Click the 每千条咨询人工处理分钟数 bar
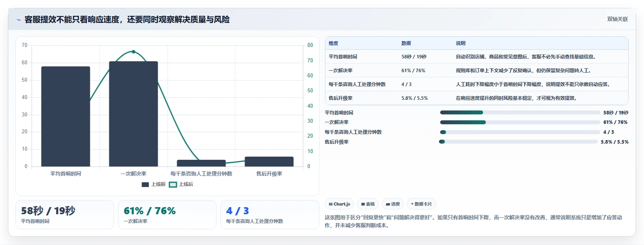Viewport: 644px width, 245px height. point(201,163)
